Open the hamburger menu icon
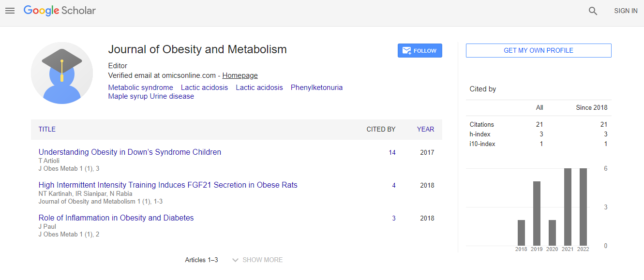Screen dimensions: 644x280 pyautogui.click(x=10, y=11)
